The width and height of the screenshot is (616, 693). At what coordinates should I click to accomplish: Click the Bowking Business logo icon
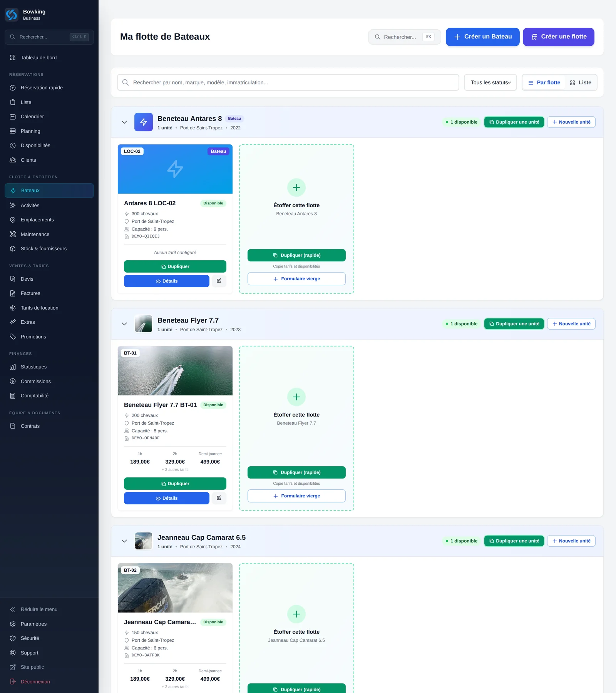(12, 15)
